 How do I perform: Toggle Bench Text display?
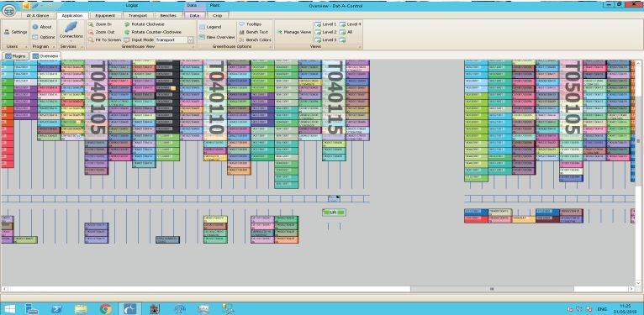click(x=253, y=32)
